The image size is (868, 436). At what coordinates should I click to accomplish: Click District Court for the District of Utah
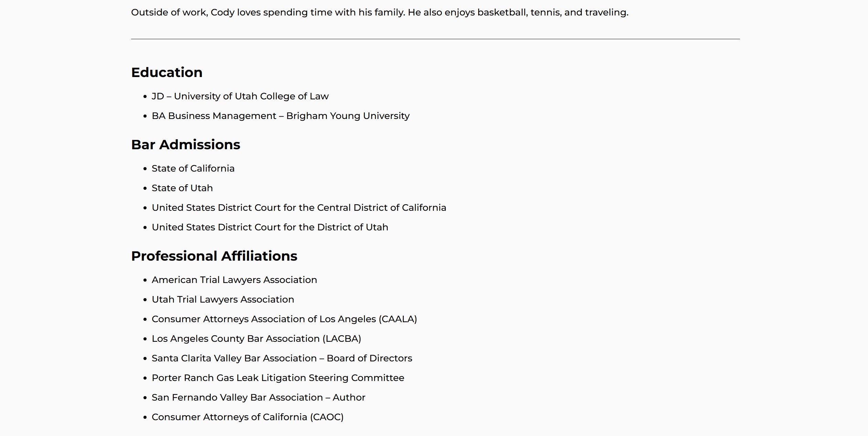pos(270,227)
